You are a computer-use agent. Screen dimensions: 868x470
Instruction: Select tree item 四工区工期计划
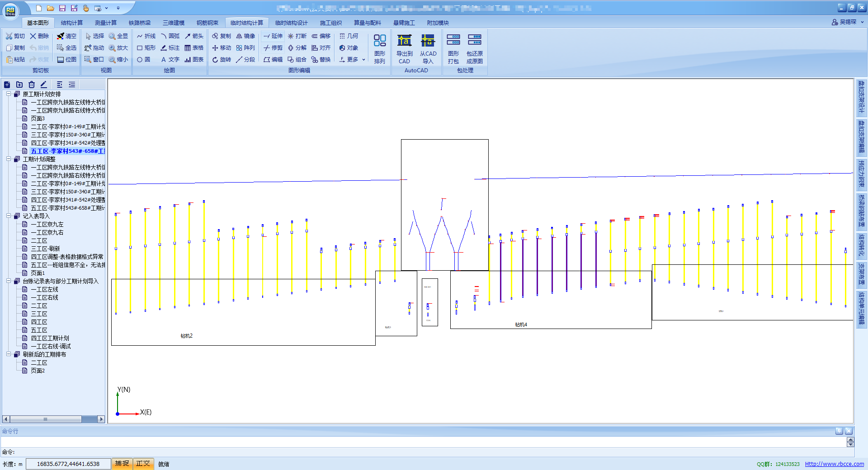[x=50, y=338]
